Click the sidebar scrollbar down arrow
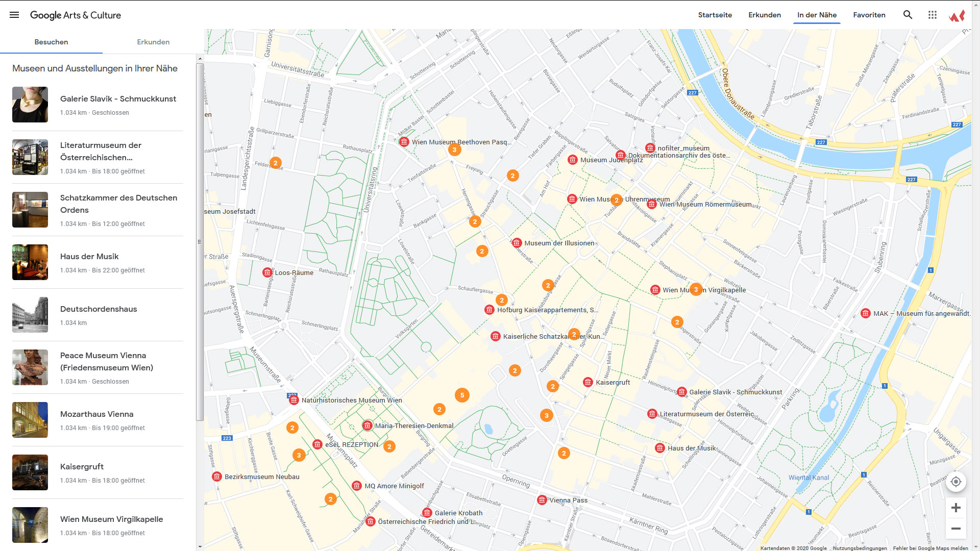980x551 pixels. 200,546
